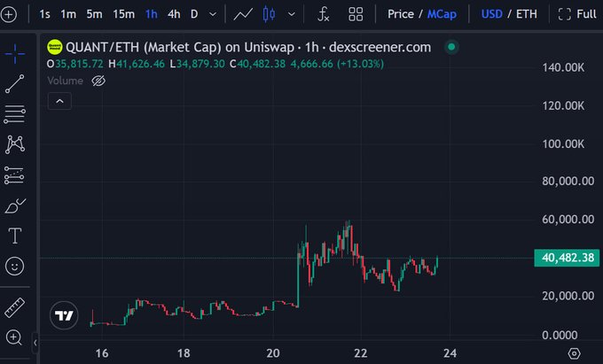Select the 1s timeframe
The height and width of the screenshot is (364, 603).
pyautogui.click(x=44, y=14)
